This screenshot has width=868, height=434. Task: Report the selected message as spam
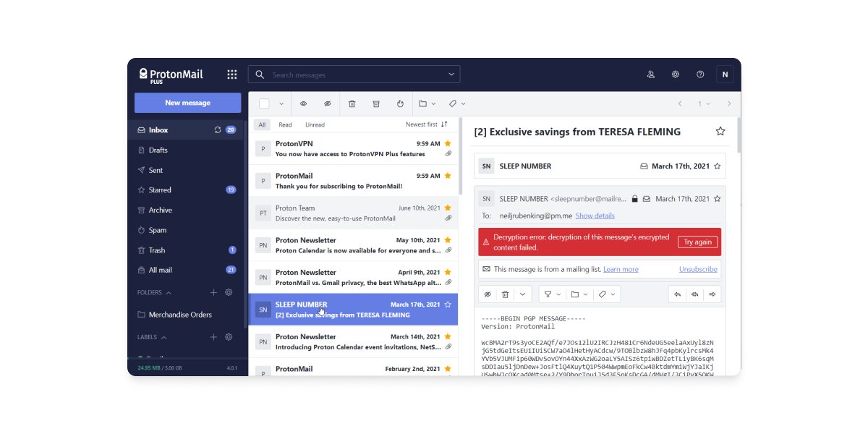click(400, 103)
